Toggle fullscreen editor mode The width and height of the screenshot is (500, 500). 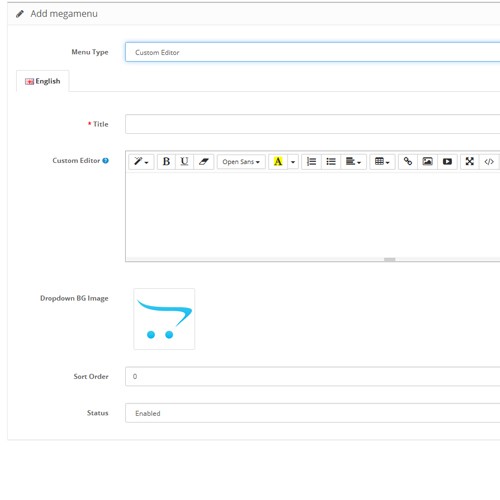470,162
